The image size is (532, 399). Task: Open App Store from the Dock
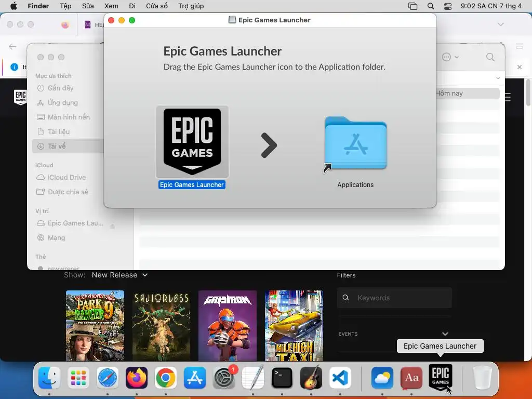tap(195, 378)
